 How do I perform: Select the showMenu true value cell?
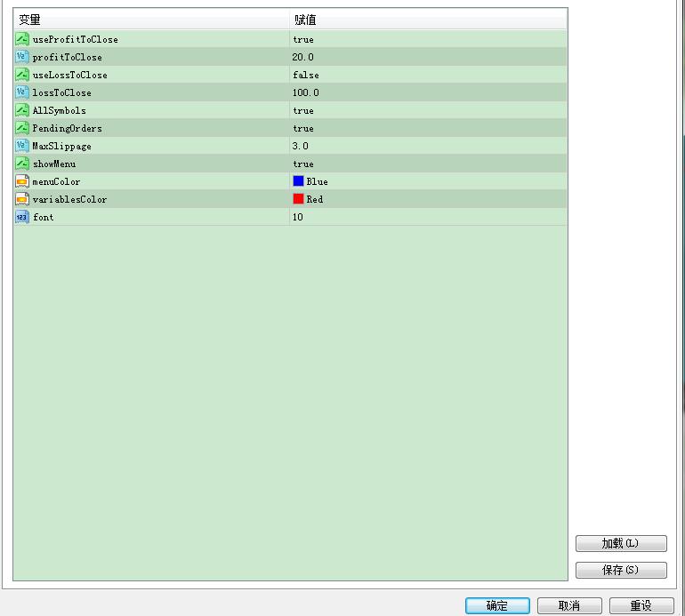[x=303, y=164]
